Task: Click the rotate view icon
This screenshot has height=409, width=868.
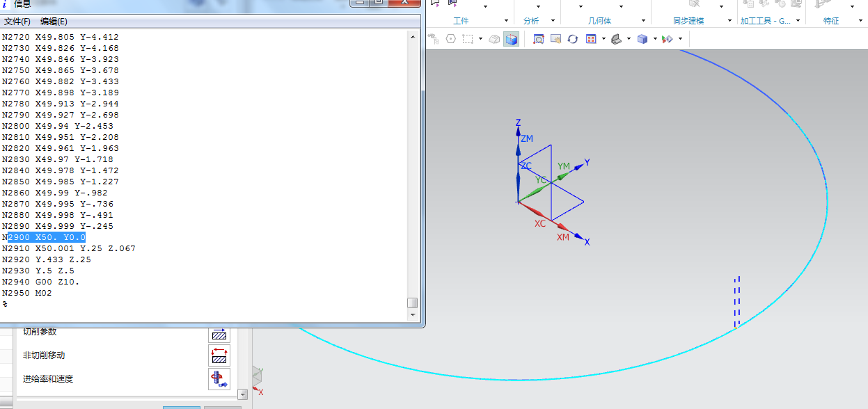Action: point(573,39)
